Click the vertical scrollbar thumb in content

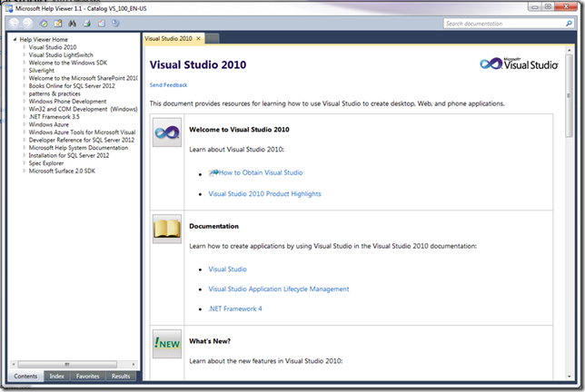tap(569, 96)
